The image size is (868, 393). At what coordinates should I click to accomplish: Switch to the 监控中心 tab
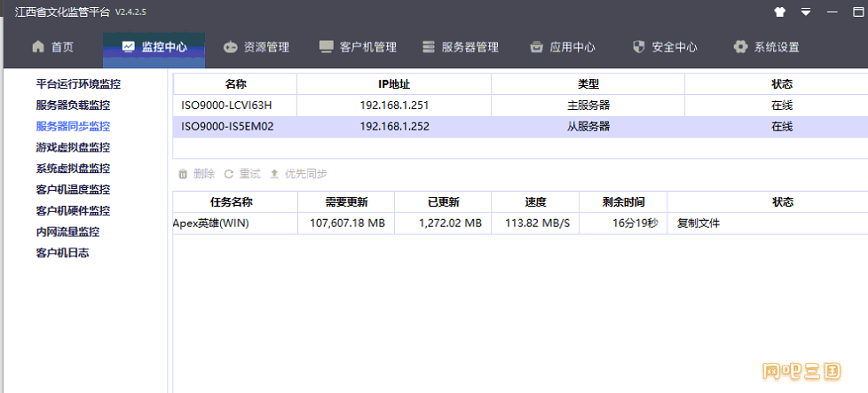(x=154, y=47)
